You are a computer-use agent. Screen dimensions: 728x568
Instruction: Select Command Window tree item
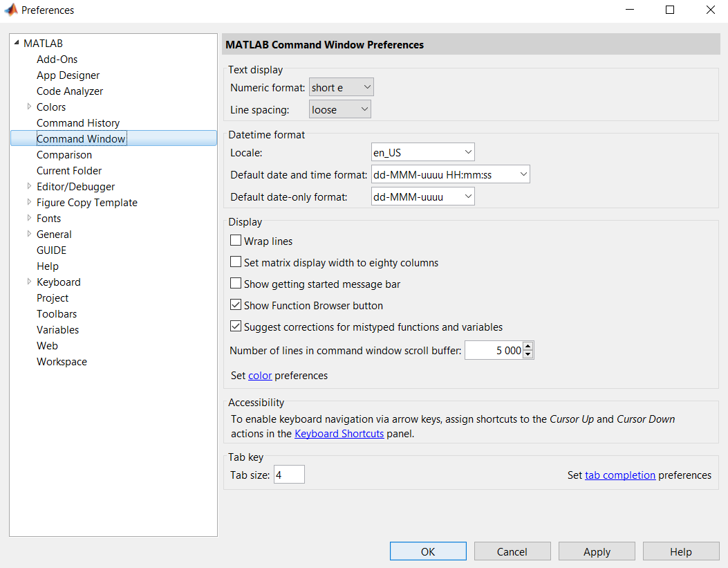coord(113,138)
